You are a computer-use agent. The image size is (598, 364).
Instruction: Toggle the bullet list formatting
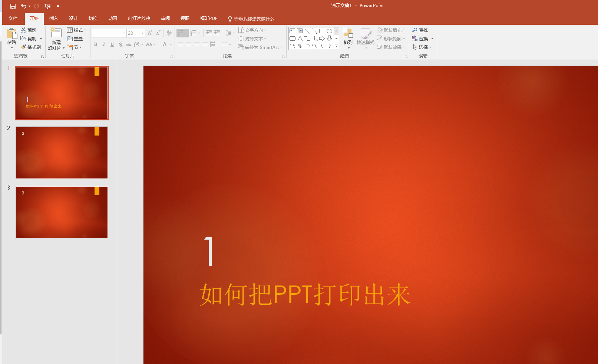[181, 33]
